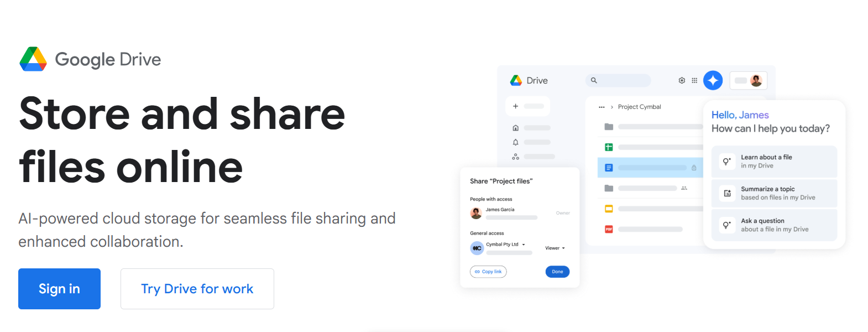Expand the Viewer permission dropdown
The image size is (868, 332).
[555, 248]
